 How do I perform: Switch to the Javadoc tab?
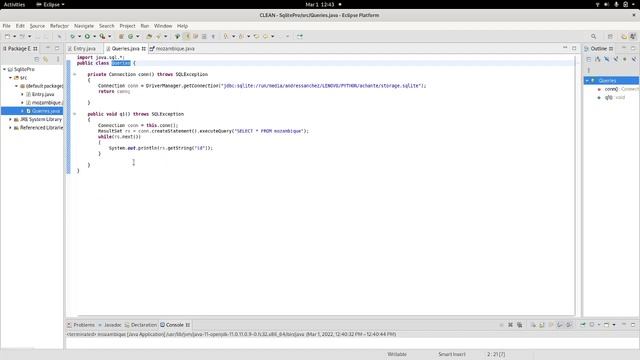(x=110, y=325)
